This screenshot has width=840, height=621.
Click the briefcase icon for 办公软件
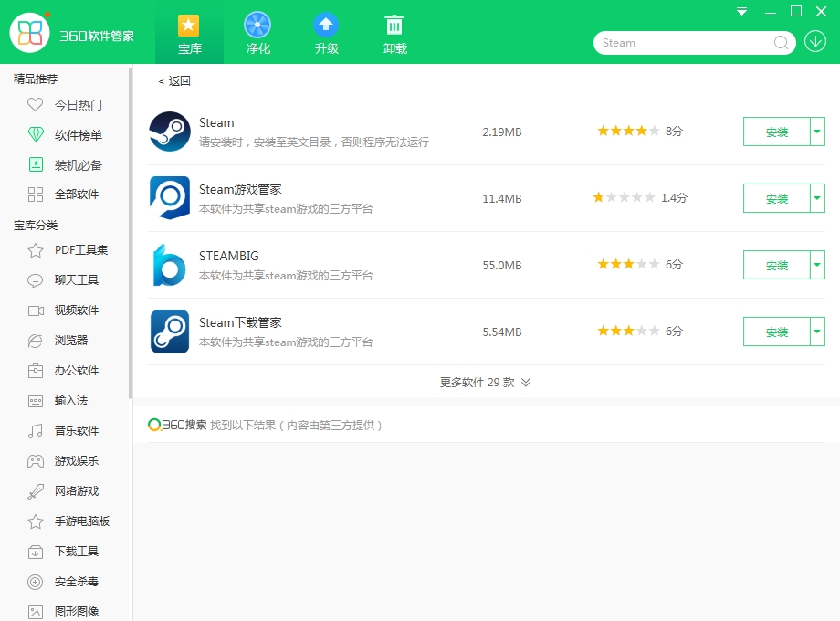click(36, 371)
